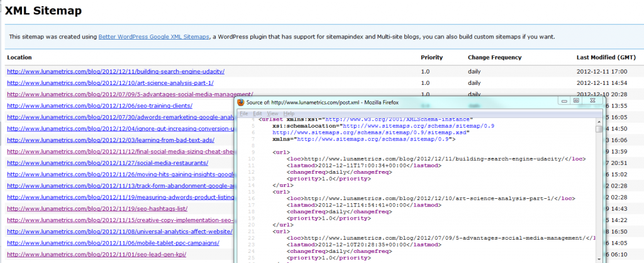Close the Firefox source window
Image resolution: width=644 pixels, height=263 pixels.
click(592, 101)
